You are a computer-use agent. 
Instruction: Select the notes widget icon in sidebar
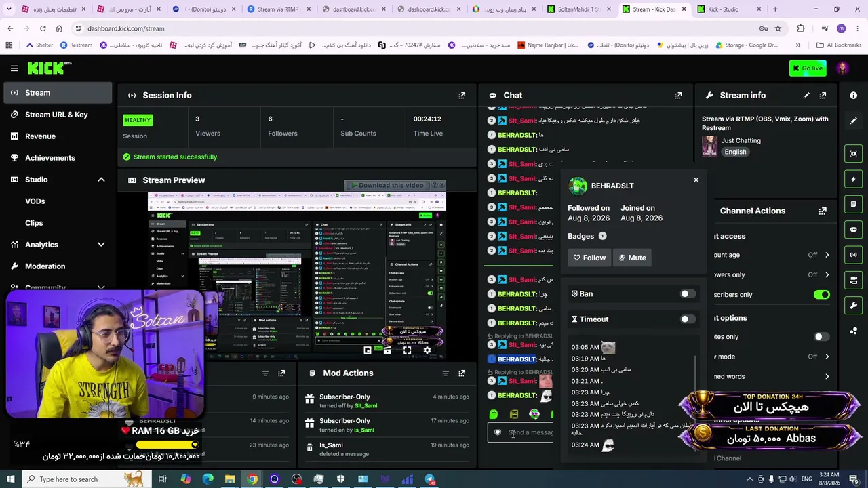click(x=854, y=204)
